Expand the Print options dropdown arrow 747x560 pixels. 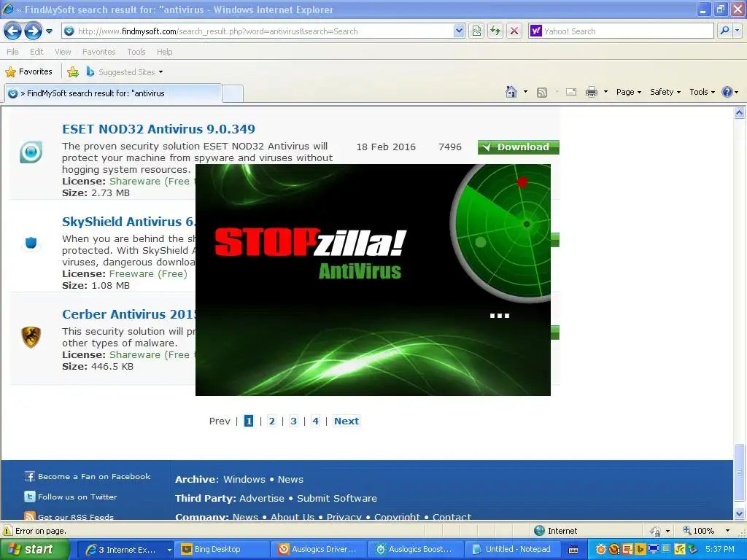coord(605,92)
